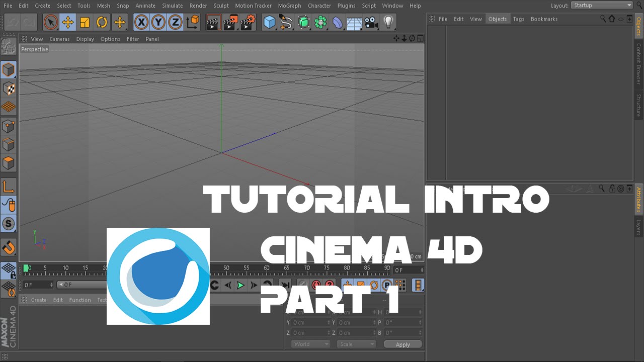Play the animation forwards
Screen dimensions: 644x362
[240, 285]
